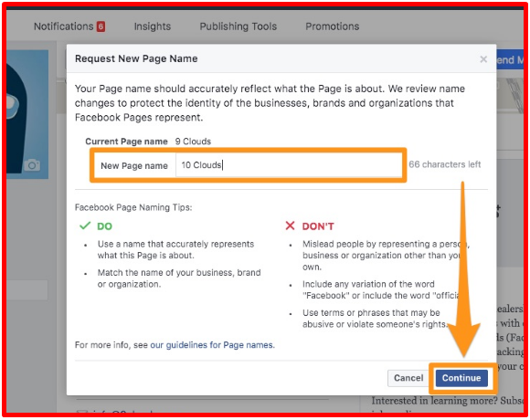
Task: Click the New Page name input field
Action: pyautogui.click(x=289, y=165)
